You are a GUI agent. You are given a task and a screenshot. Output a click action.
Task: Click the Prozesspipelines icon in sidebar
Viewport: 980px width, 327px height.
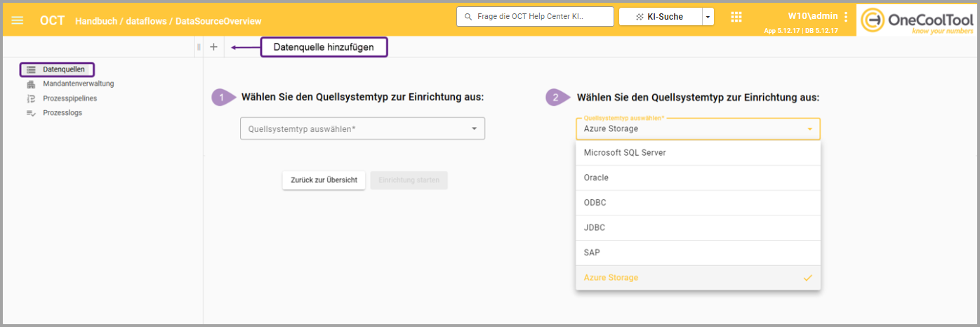(31, 99)
